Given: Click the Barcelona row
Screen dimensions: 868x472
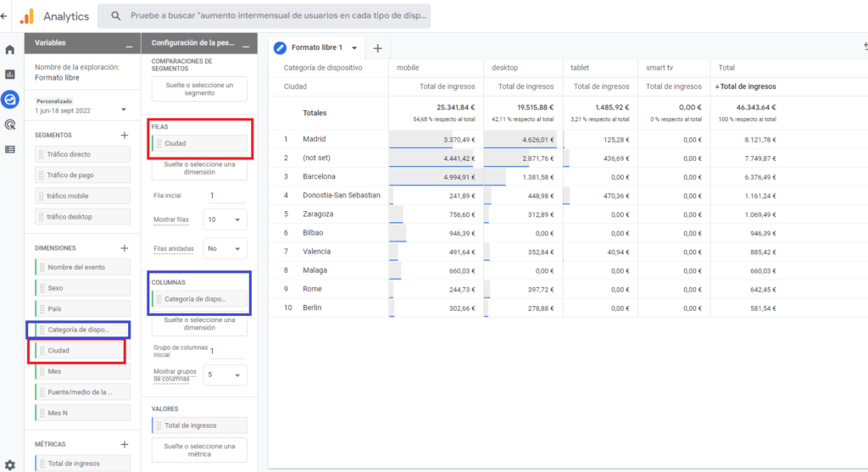Looking at the screenshot, I should [568, 176].
